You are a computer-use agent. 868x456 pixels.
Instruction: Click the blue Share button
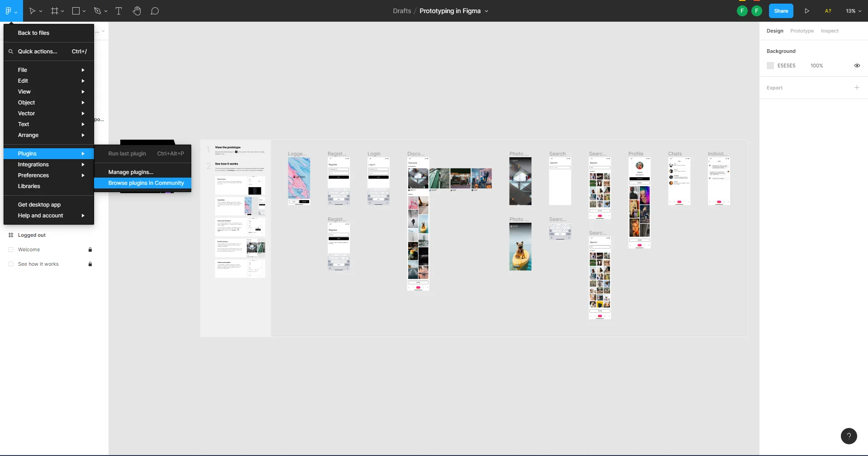point(781,11)
